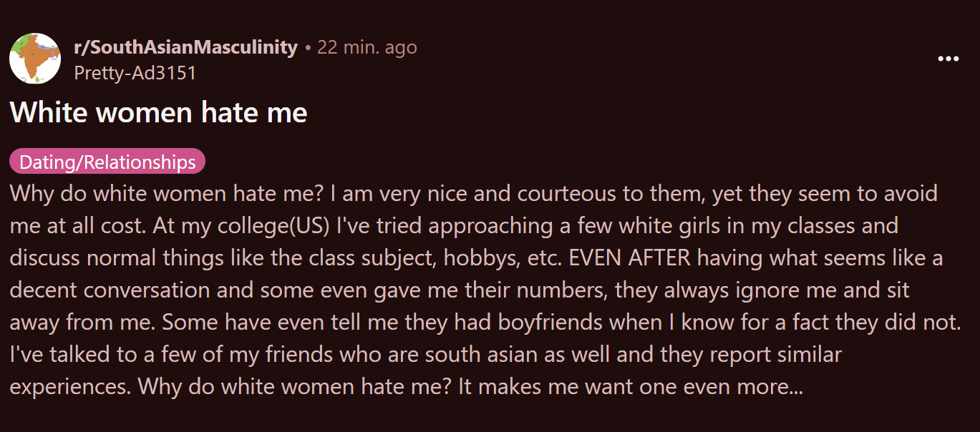Click the India map subreddit avatar
The image size is (980, 432).
(x=34, y=59)
